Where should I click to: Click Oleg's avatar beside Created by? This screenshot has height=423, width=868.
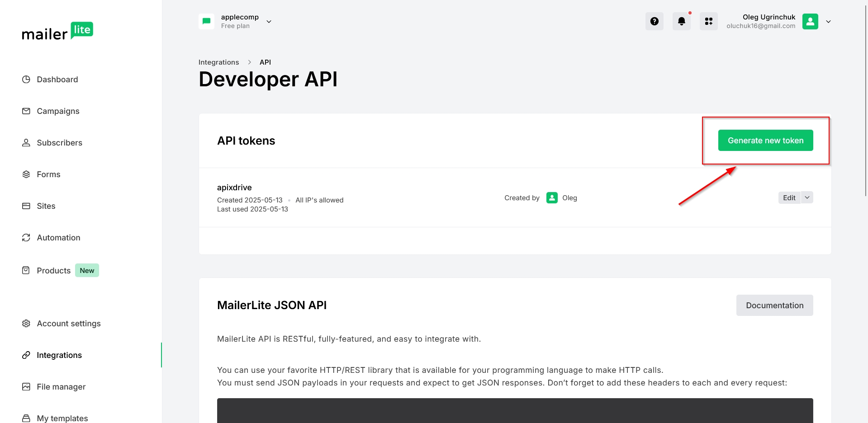pos(552,198)
